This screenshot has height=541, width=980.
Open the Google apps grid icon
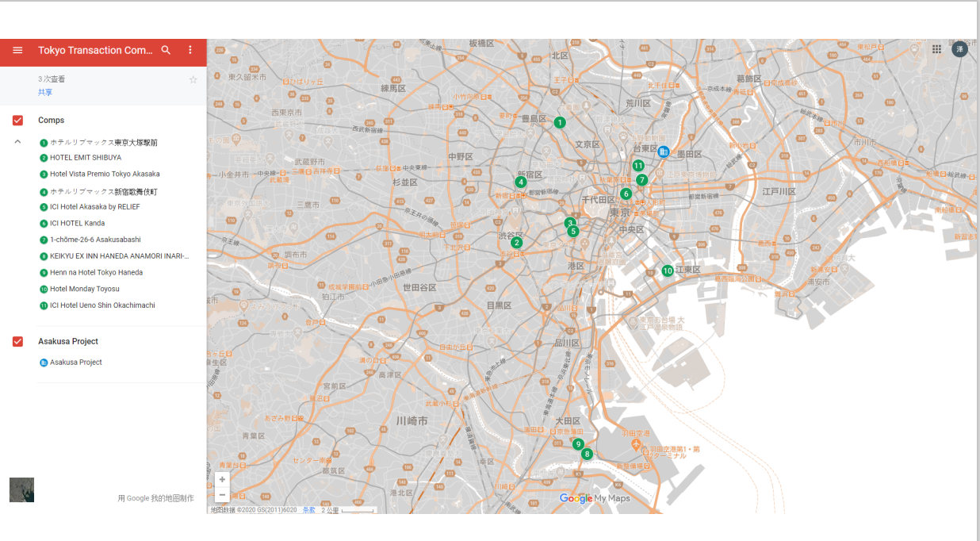click(x=936, y=49)
